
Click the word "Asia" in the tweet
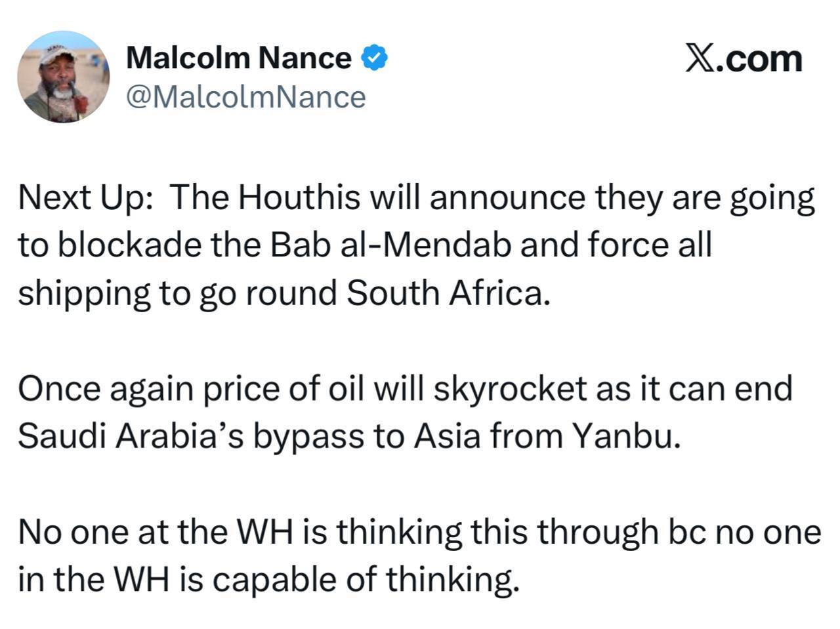pyautogui.click(x=440, y=437)
